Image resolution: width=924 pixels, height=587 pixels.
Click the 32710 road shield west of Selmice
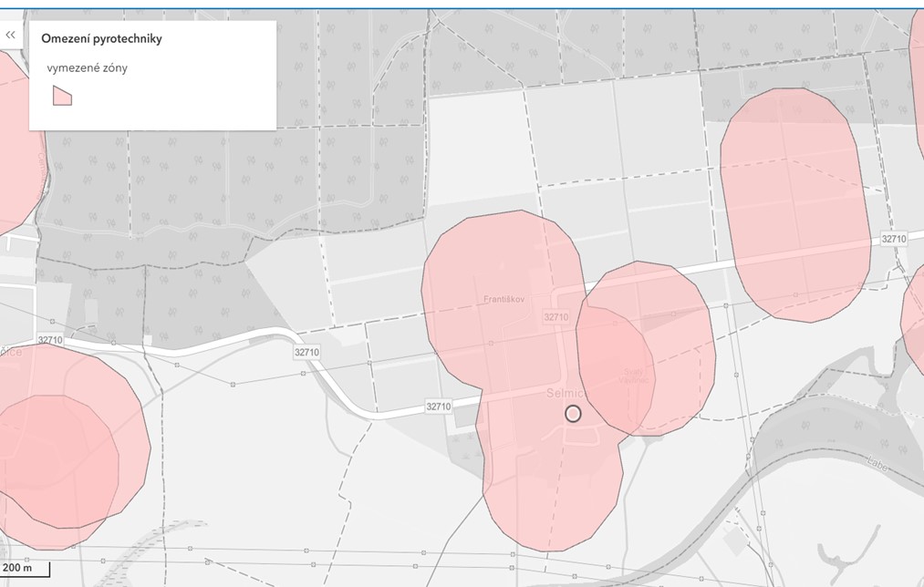point(439,407)
